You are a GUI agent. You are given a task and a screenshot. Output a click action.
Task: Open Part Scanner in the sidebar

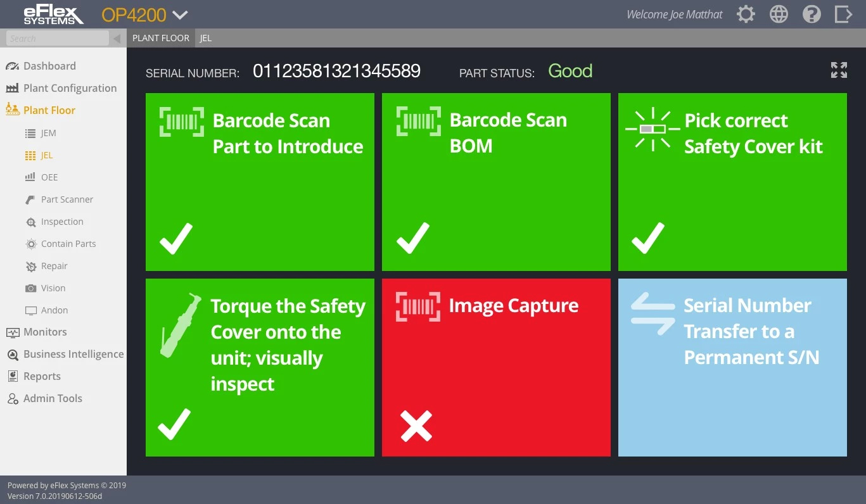coord(67,199)
